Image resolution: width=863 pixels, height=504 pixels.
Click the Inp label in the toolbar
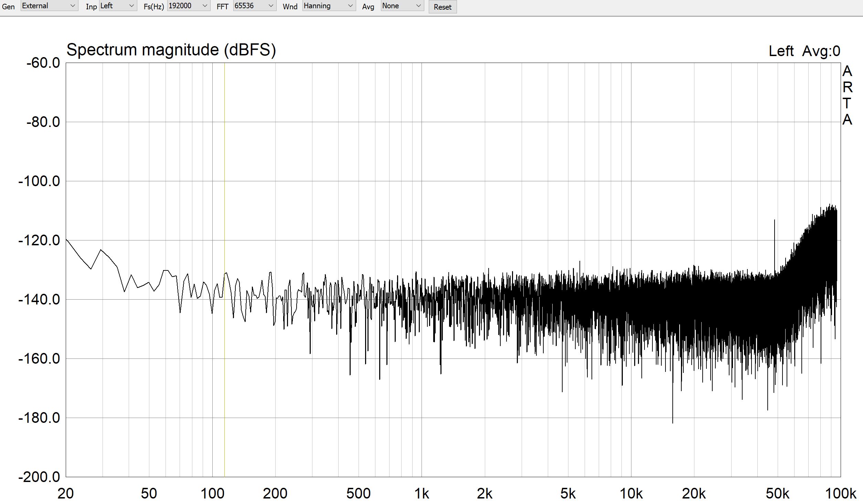(x=91, y=7)
